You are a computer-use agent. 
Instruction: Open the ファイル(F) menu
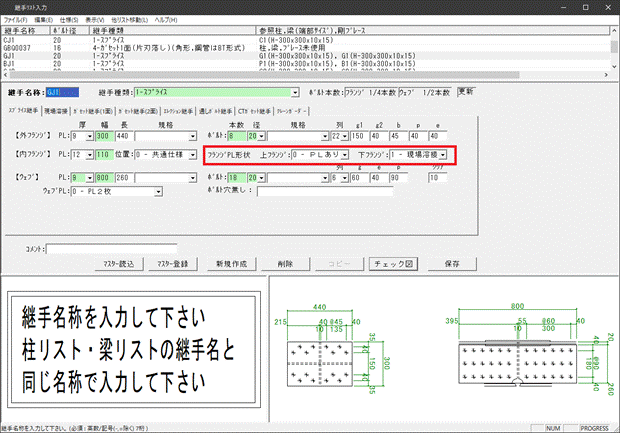pyautogui.click(x=15, y=20)
